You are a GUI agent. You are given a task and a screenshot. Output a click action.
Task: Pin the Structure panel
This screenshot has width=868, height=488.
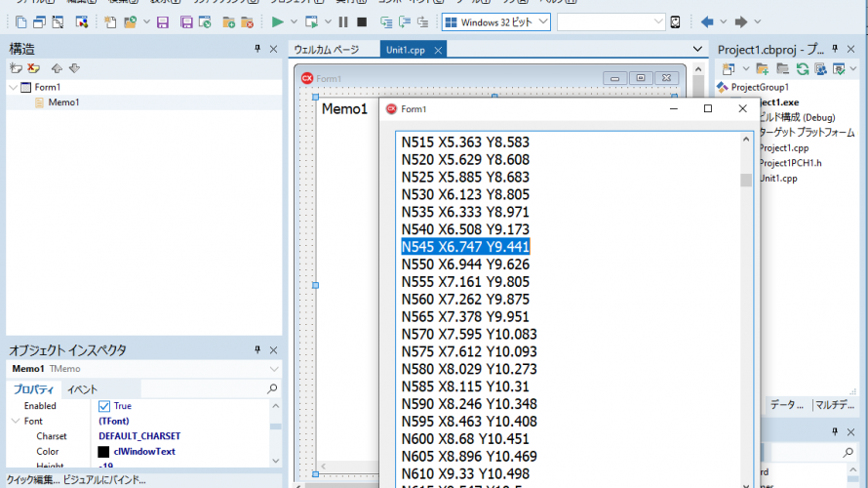pyautogui.click(x=257, y=49)
